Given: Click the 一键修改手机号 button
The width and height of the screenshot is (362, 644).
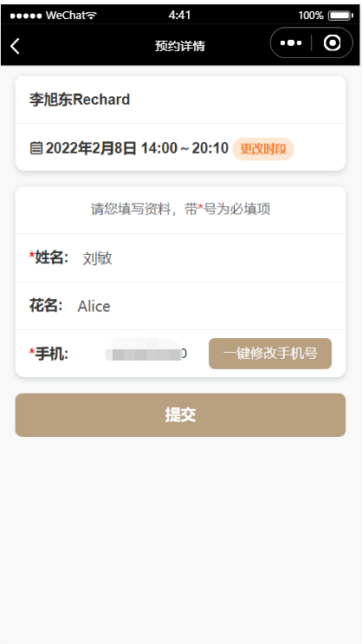Looking at the screenshot, I should click(x=270, y=354).
